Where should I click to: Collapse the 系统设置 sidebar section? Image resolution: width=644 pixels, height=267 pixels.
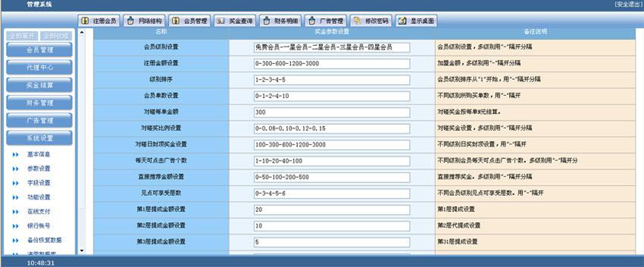coord(40,139)
